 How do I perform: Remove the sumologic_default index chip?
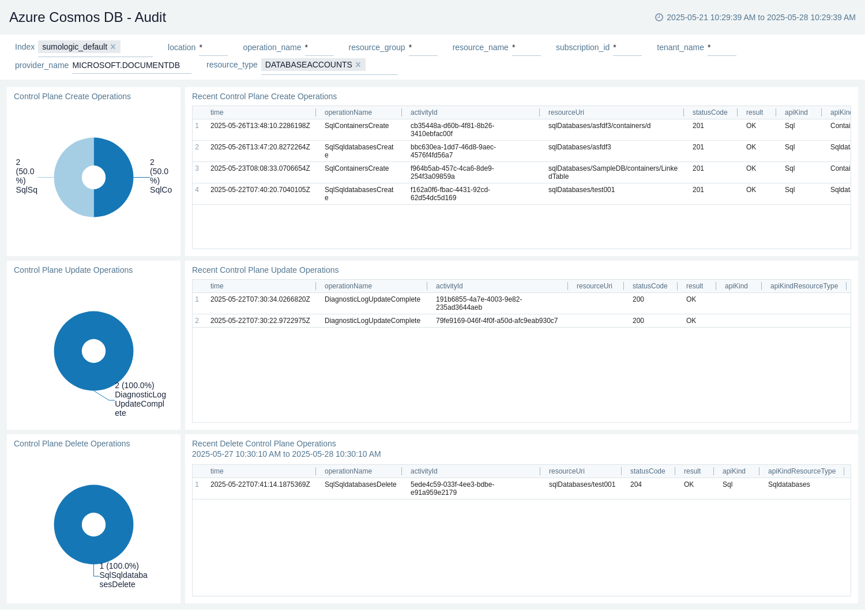pyautogui.click(x=113, y=47)
